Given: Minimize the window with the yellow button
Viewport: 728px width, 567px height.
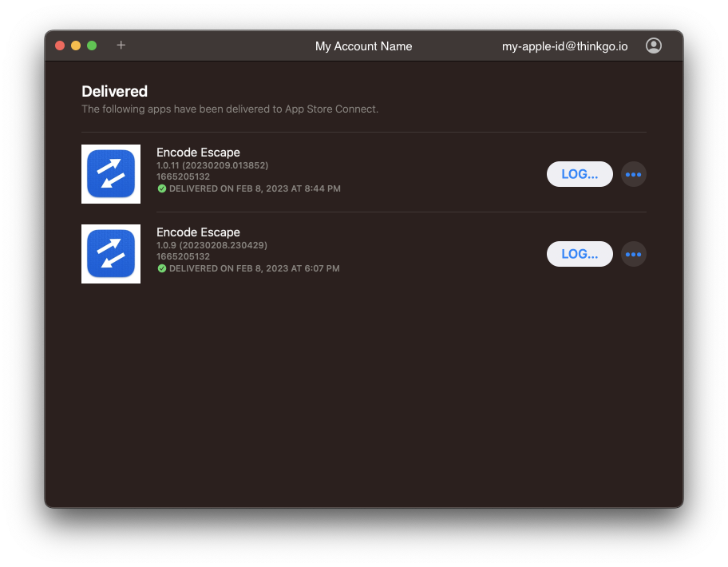Looking at the screenshot, I should (x=76, y=46).
